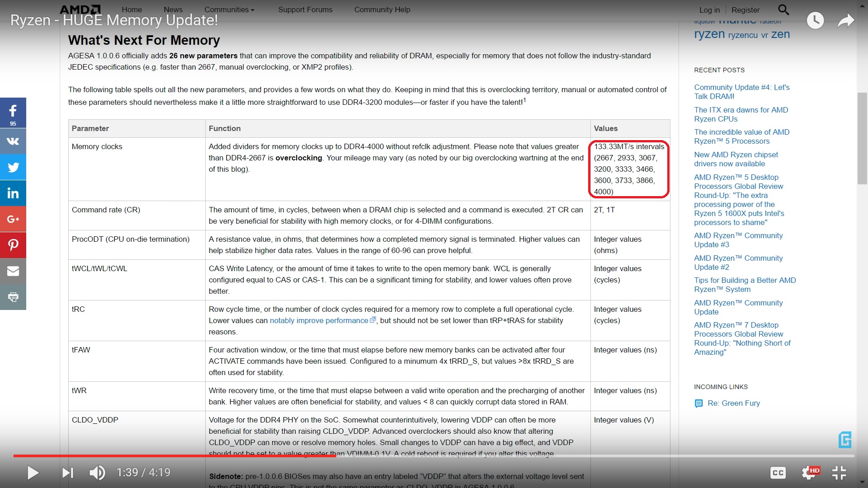The height and width of the screenshot is (488, 868).
Task: Click the Watch Later clock icon
Action: pyautogui.click(x=816, y=20)
